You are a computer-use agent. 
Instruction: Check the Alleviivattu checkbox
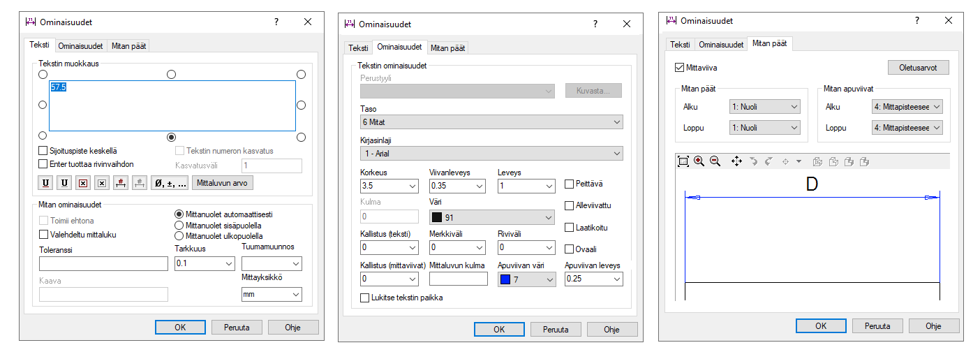click(x=569, y=205)
